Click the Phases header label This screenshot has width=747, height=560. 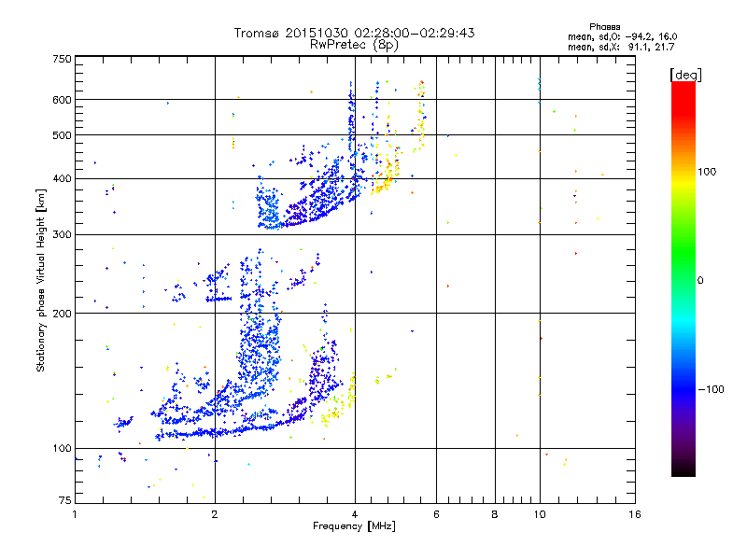click(604, 27)
